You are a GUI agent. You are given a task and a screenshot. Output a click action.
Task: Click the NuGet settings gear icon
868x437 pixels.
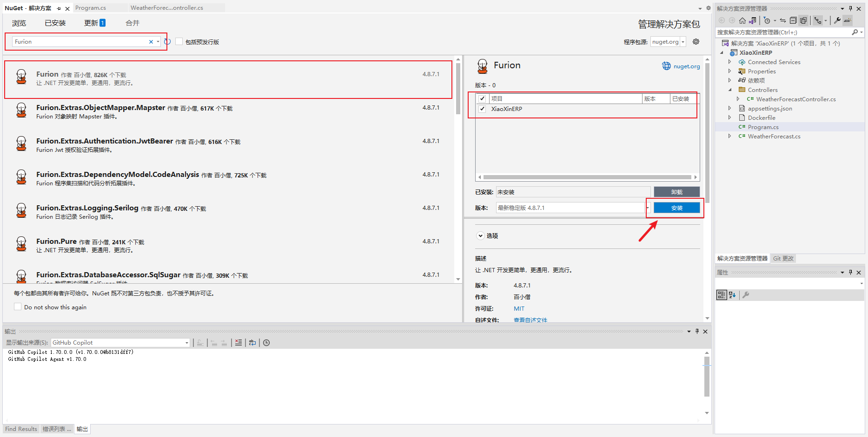(x=696, y=42)
